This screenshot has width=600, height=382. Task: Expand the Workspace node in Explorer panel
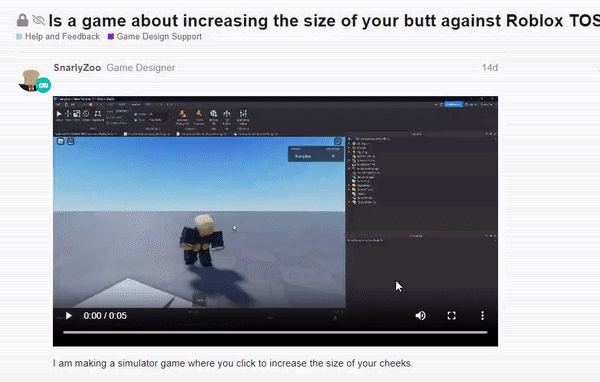[349, 144]
